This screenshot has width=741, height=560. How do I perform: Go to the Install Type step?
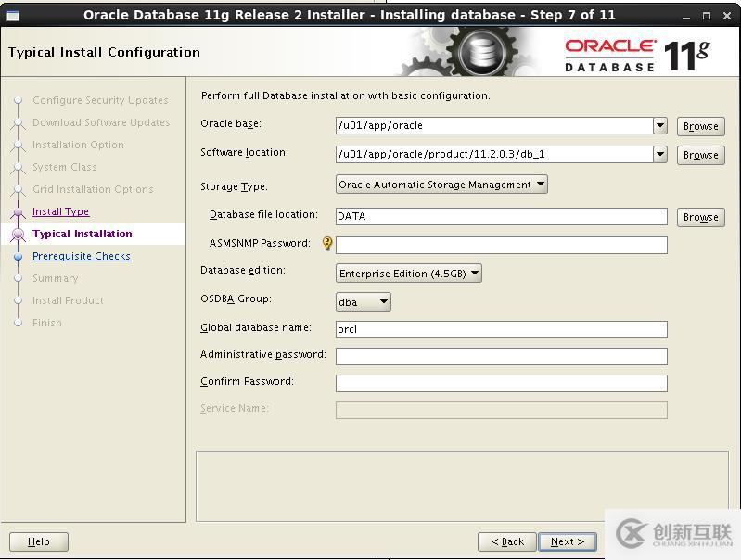click(x=60, y=211)
